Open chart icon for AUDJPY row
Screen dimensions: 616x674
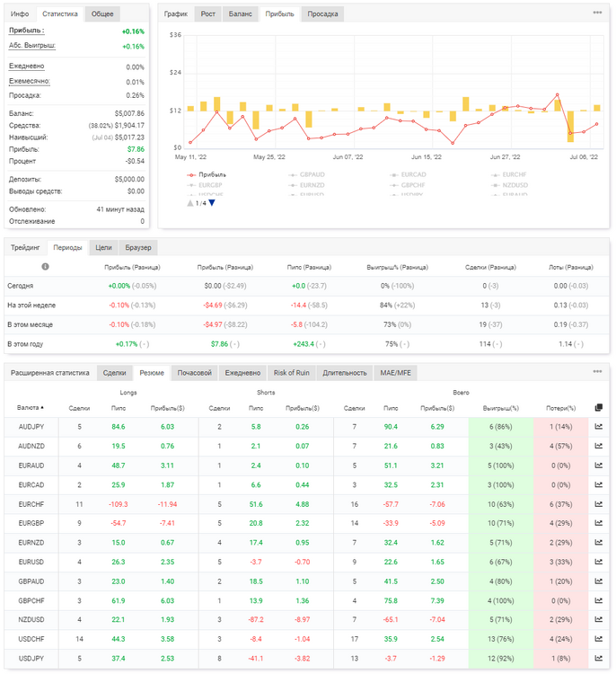click(x=598, y=426)
